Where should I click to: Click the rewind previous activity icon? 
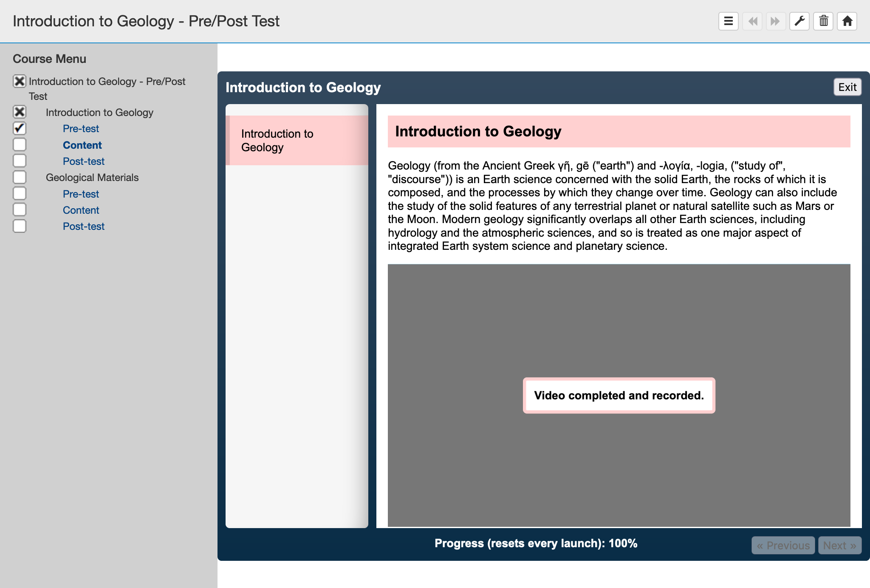752,21
